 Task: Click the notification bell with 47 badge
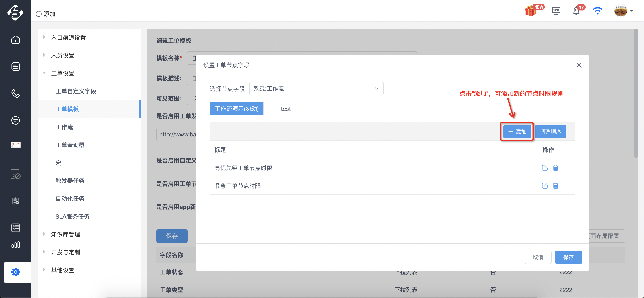coord(576,11)
